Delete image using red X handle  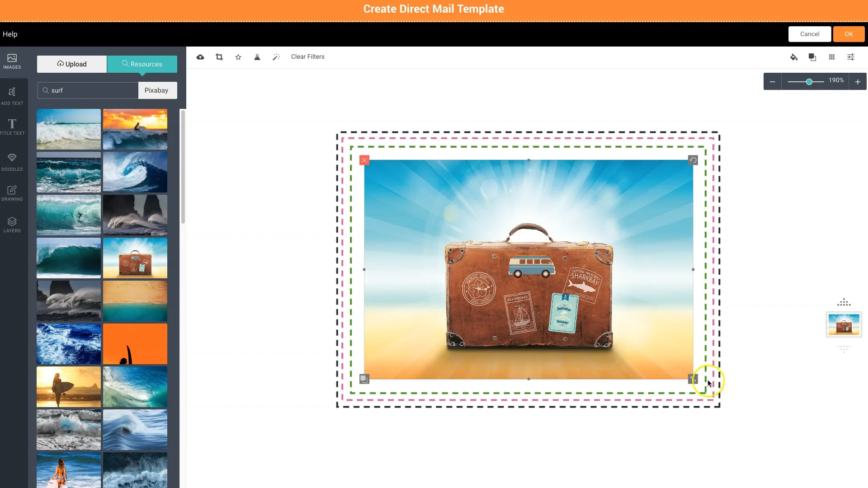364,160
